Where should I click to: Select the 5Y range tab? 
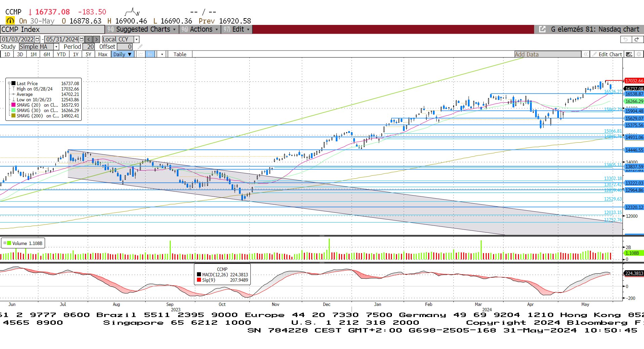click(x=88, y=54)
